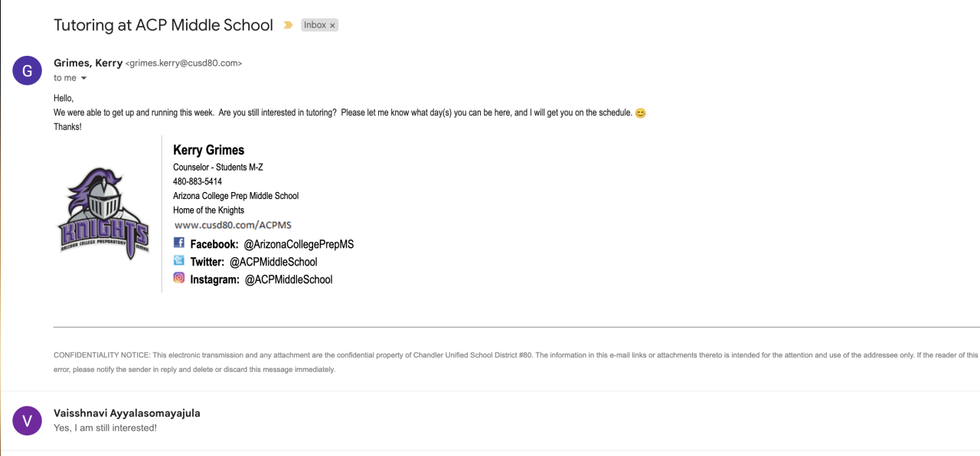The image size is (980, 456).
Task: Click the Twitter icon in signature
Action: 179,260
